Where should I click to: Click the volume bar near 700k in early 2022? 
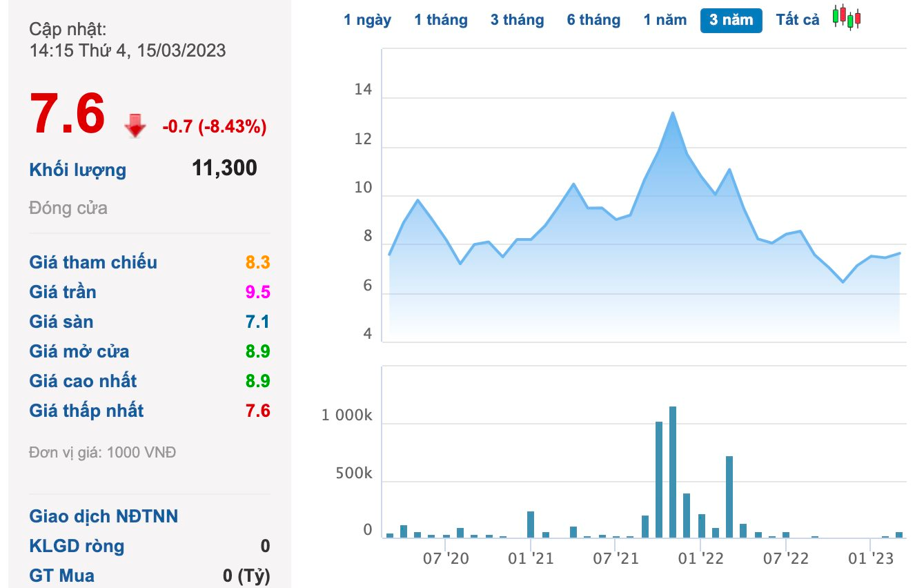click(729, 497)
